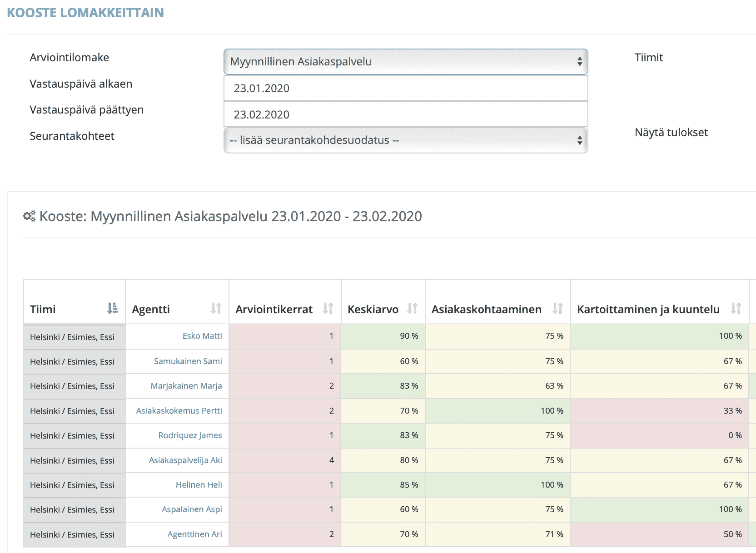Screen dimensions: 756x553
Task: Click Helinen Heli's 85 % average cell
Action: 383,485
